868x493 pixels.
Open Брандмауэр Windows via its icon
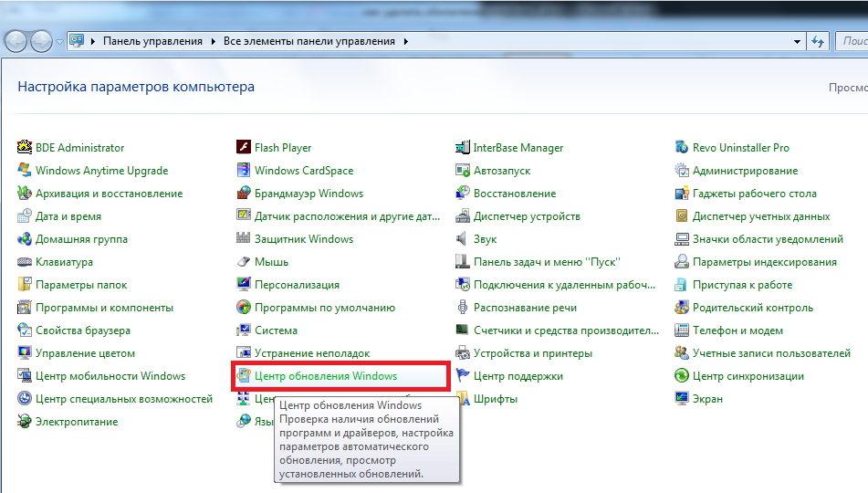click(x=244, y=194)
